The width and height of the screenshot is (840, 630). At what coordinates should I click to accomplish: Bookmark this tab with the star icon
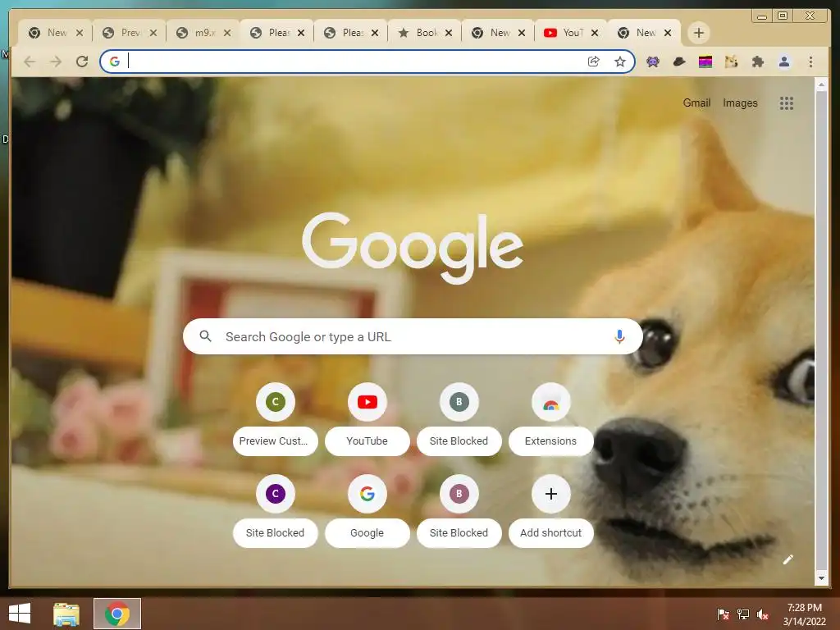(620, 62)
